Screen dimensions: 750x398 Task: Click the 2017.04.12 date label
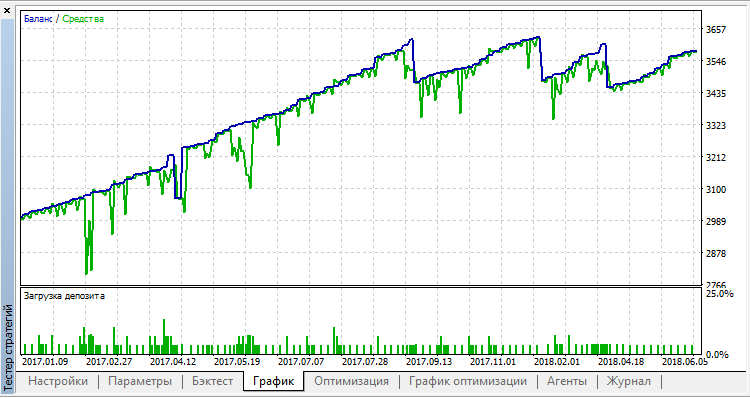point(173,362)
